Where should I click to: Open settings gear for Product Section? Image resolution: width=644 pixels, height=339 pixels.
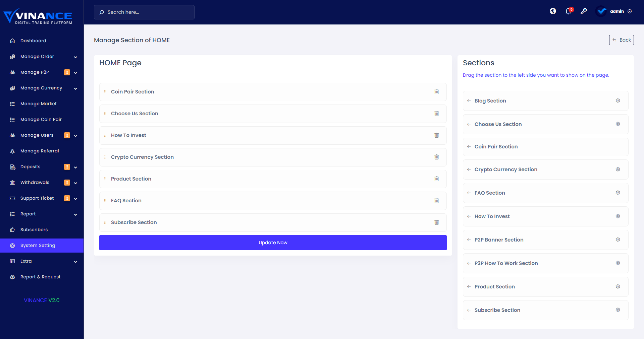[x=618, y=286]
